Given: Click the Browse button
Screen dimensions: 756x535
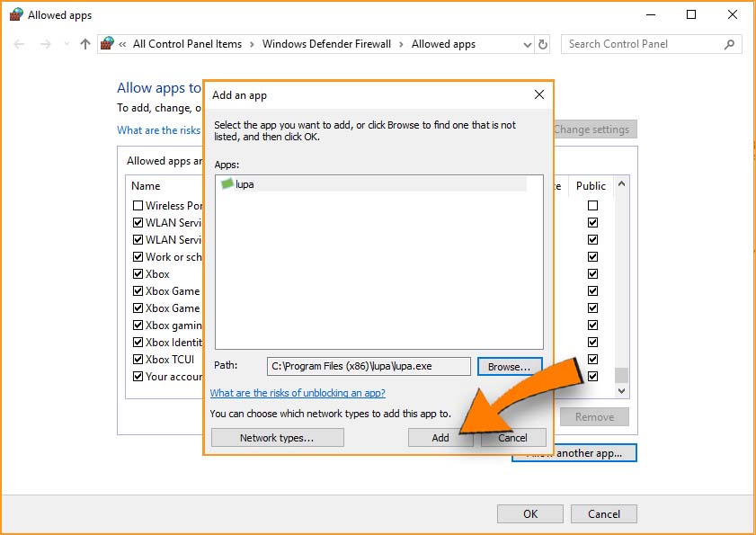Looking at the screenshot, I should pyautogui.click(x=510, y=367).
